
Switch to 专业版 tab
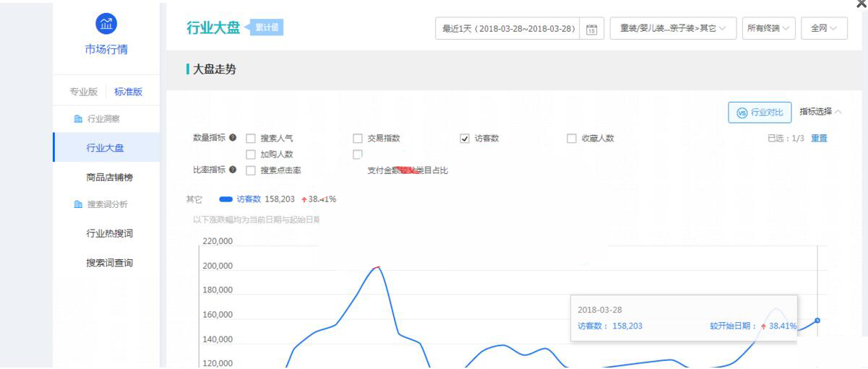[84, 92]
